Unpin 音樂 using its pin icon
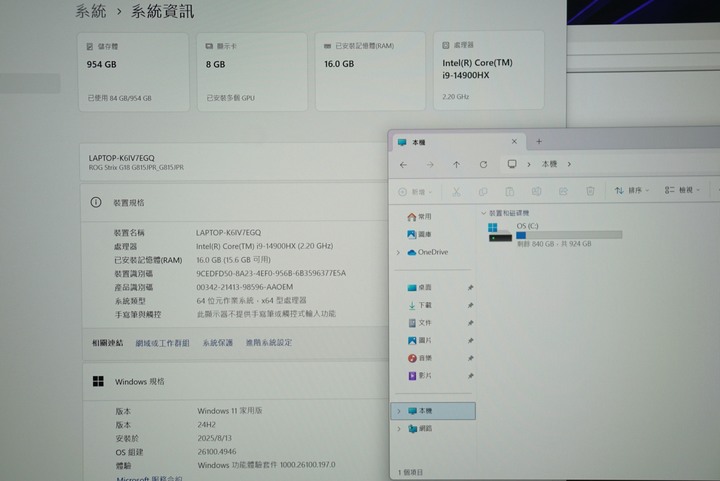720x481 pixels. click(x=470, y=358)
